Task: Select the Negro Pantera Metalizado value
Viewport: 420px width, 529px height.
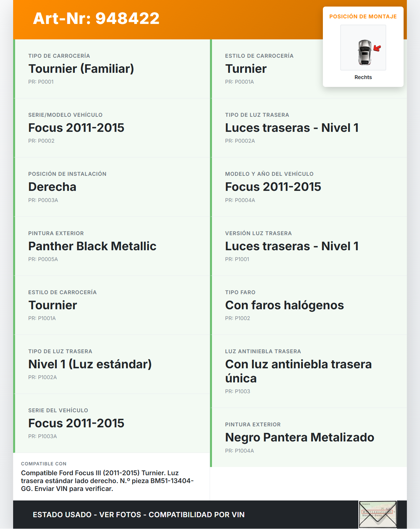Action: click(299, 437)
